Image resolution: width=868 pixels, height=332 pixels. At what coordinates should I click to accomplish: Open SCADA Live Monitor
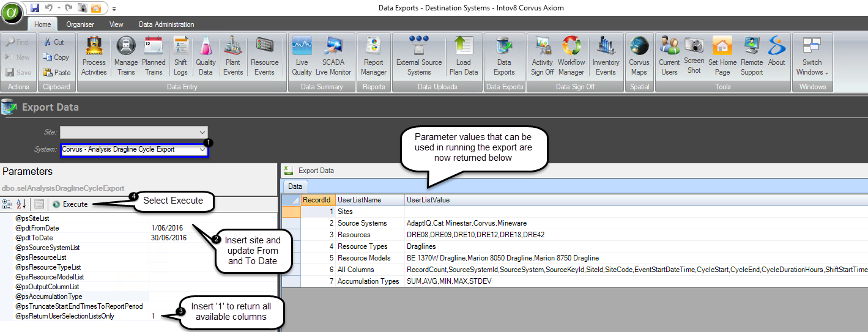tap(333, 56)
